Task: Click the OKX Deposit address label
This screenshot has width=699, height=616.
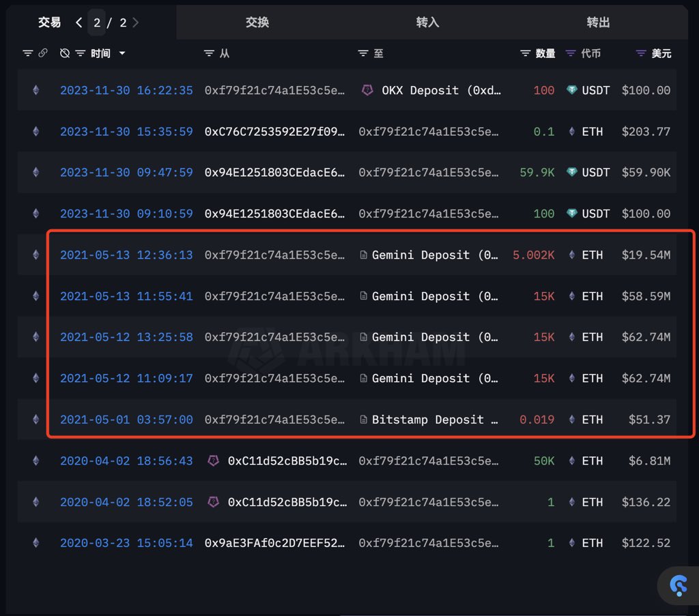Action: pyautogui.click(x=442, y=91)
